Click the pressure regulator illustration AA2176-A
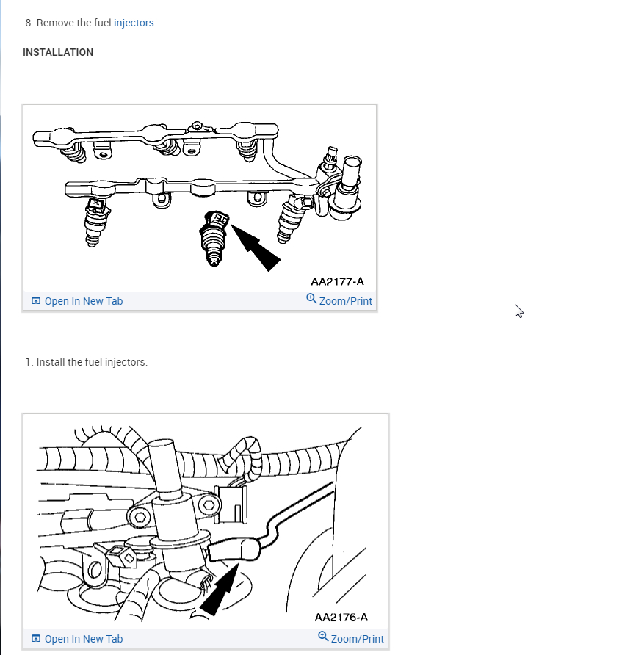 pyautogui.click(x=206, y=522)
